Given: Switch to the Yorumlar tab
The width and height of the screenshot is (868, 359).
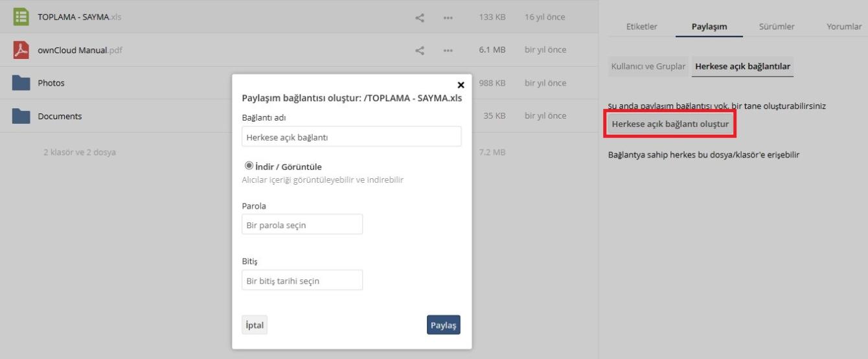Looking at the screenshot, I should (844, 27).
